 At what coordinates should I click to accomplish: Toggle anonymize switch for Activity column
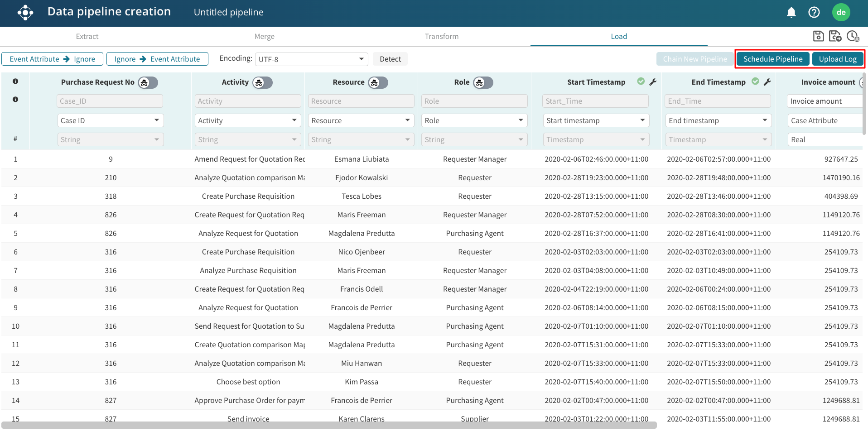[262, 82]
